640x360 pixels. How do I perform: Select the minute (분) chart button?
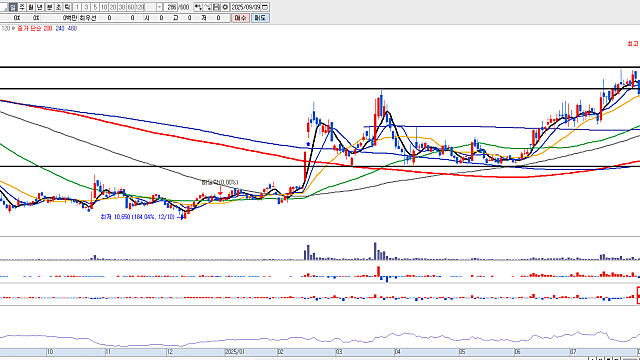[49, 7]
